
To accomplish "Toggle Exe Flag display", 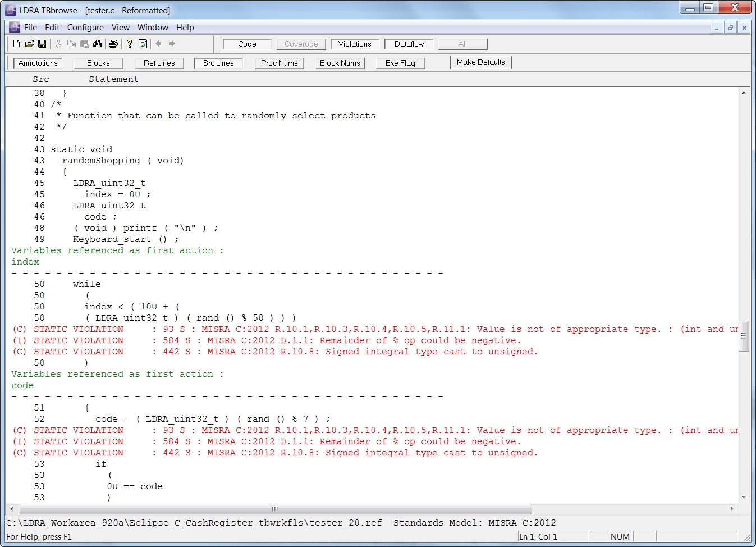I will pos(400,63).
